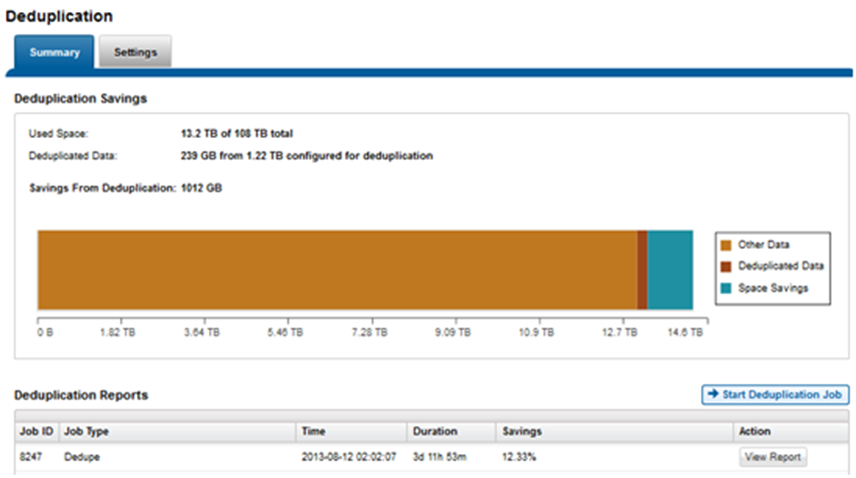
Task: Select duration value 3d 11h 53m
Action: click(439, 457)
